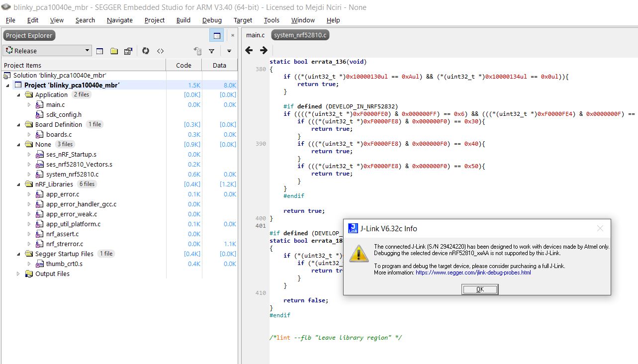Switch to the main.c editor tab
The image size is (638, 364).
256,35
